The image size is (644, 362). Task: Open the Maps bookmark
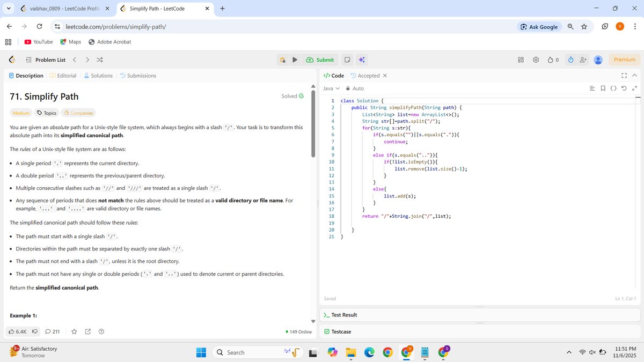tap(70, 42)
